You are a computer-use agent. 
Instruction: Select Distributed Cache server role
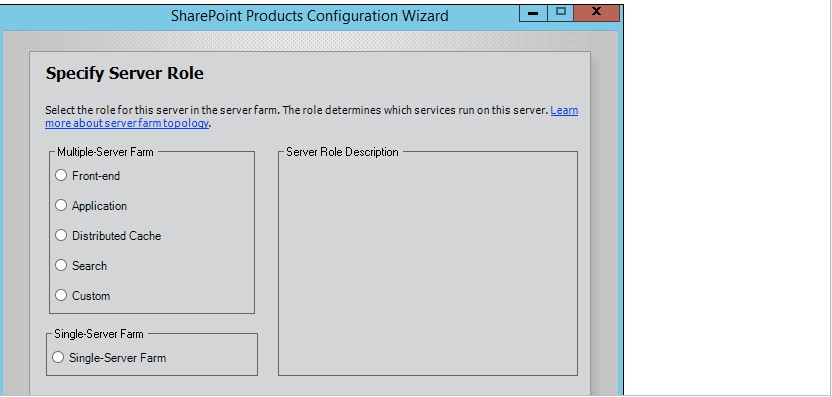point(61,235)
